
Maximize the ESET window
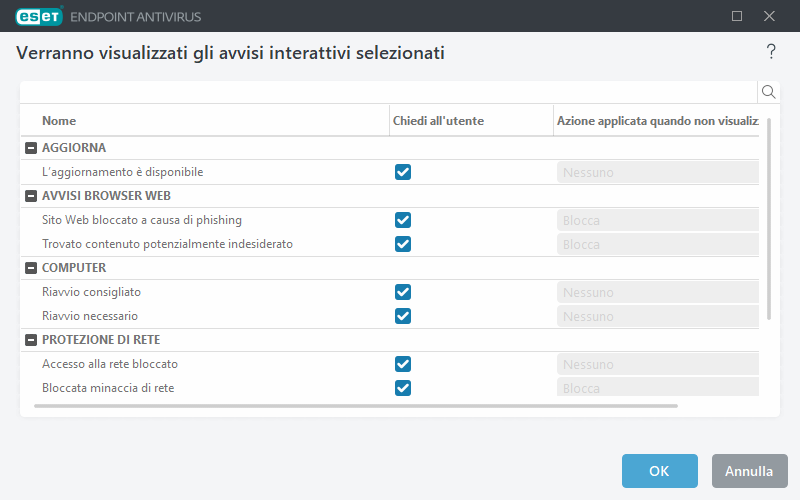point(737,16)
